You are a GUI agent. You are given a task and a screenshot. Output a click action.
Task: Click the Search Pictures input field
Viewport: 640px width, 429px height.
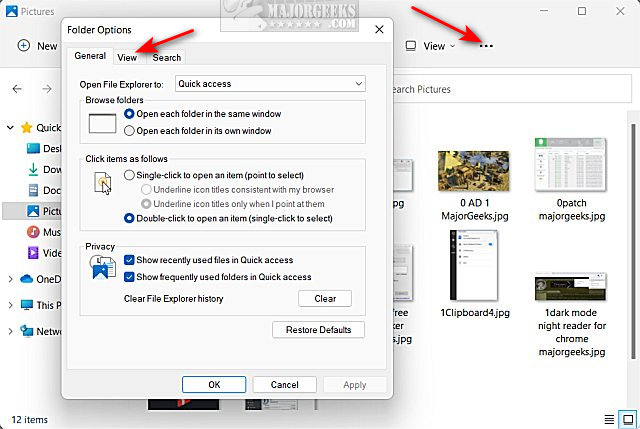tap(510, 89)
